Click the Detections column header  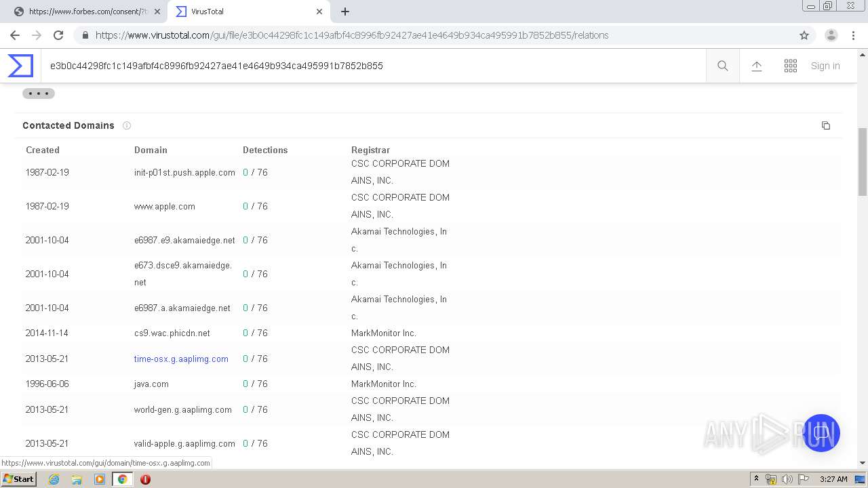[x=265, y=150]
